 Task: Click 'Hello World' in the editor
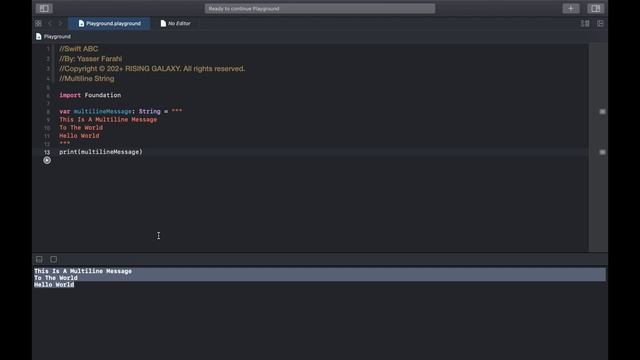tap(79, 136)
